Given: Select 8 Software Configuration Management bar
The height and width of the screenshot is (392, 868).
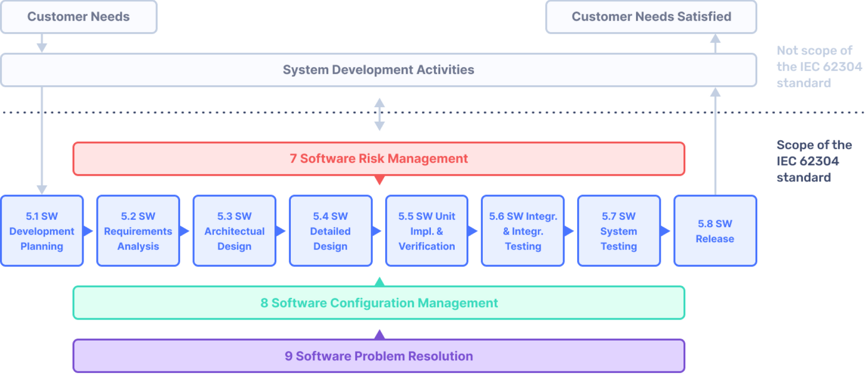Looking at the screenshot, I should (379, 303).
